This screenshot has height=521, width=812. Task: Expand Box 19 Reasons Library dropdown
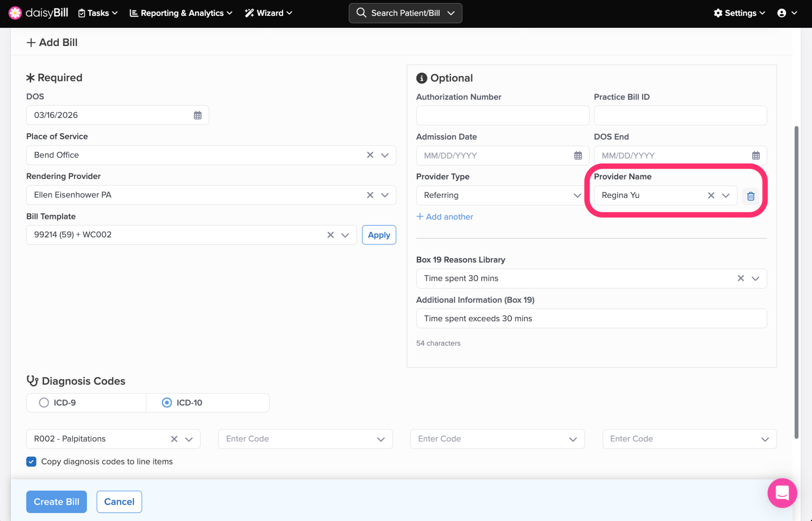point(755,279)
